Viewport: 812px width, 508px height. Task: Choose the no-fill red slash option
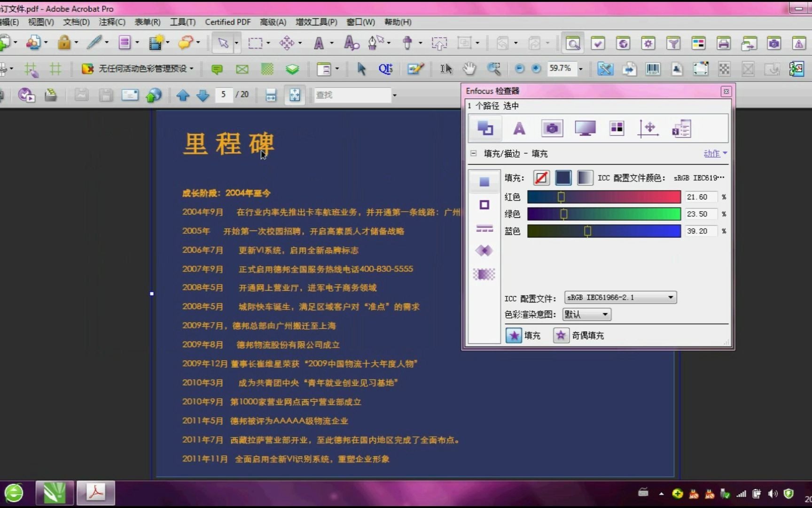[541, 178]
